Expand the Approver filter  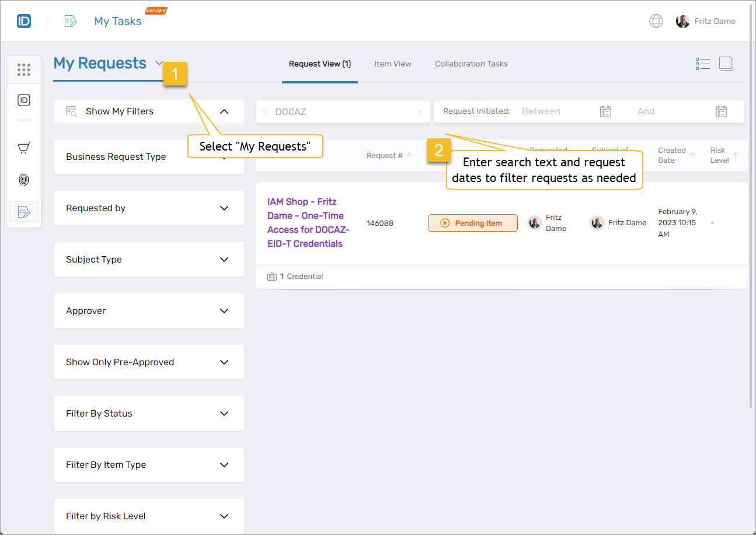click(x=224, y=311)
